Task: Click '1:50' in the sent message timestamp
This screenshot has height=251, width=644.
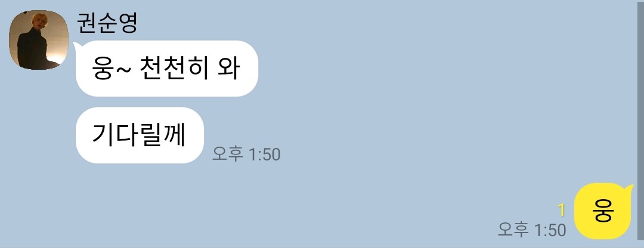Action: click(x=550, y=230)
